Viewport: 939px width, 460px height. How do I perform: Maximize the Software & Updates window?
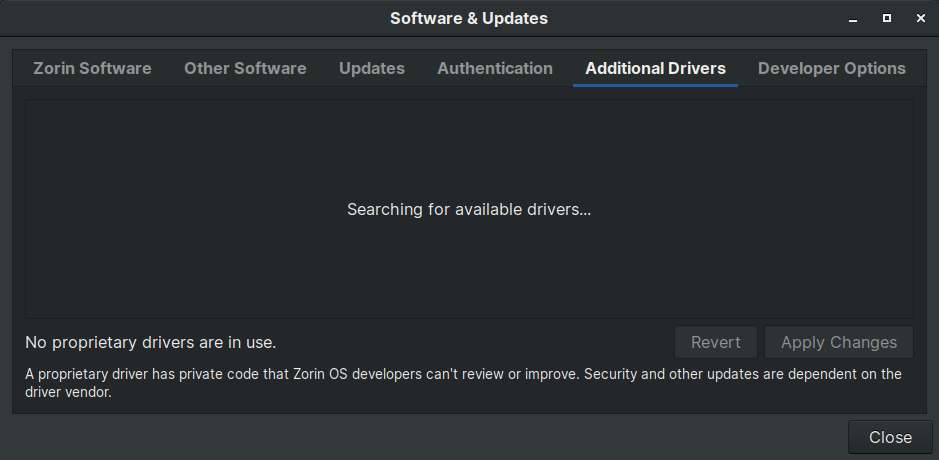887,19
